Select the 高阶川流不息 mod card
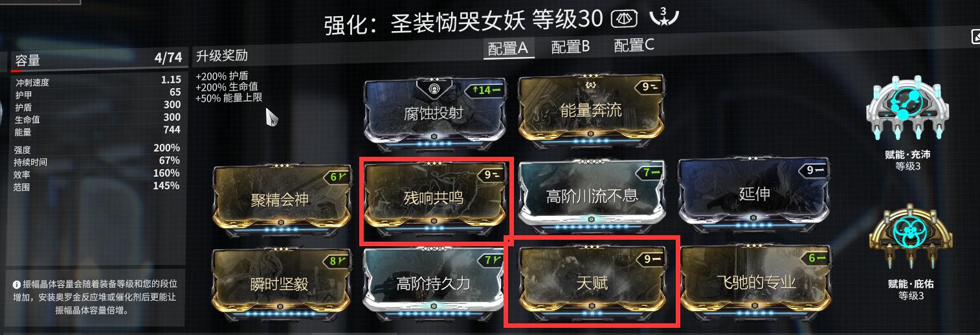Screen dimensions: 980x335 click(592, 194)
